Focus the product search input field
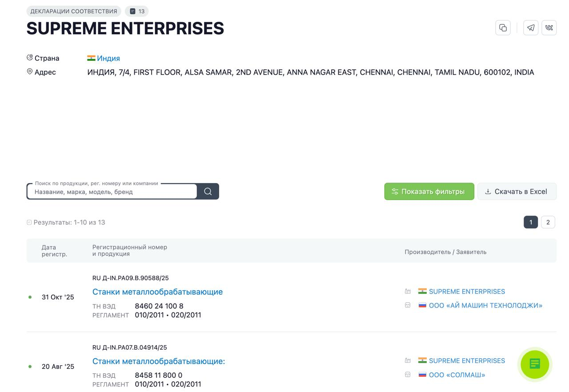 [x=112, y=192]
